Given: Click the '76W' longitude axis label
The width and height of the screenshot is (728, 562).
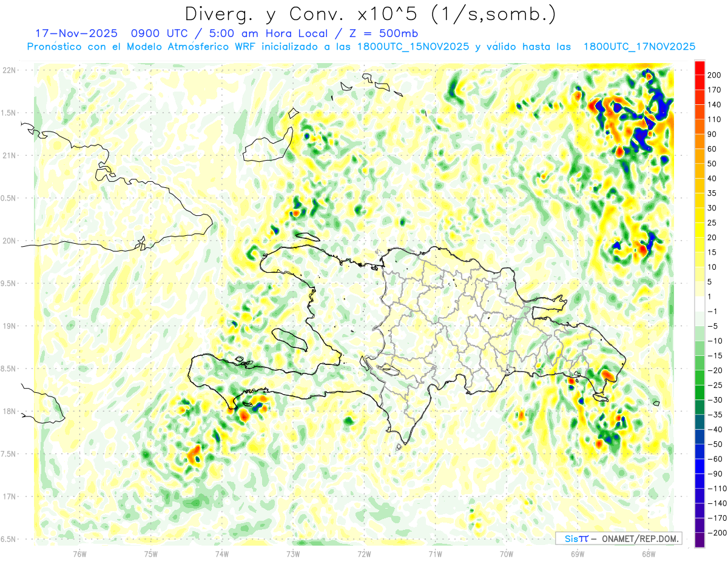Looking at the screenshot, I should coord(79,554).
